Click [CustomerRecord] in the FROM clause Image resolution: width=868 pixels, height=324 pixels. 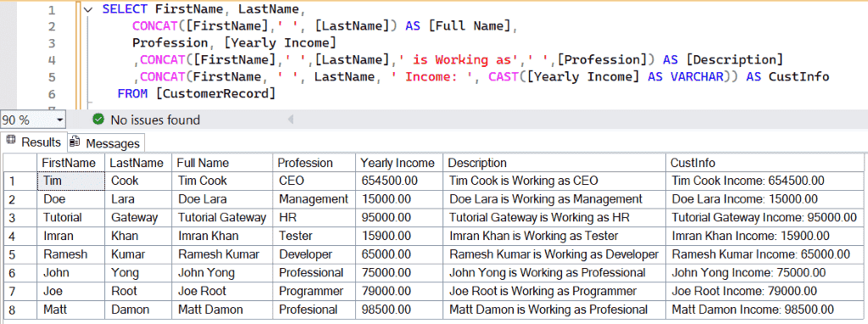(216, 93)
